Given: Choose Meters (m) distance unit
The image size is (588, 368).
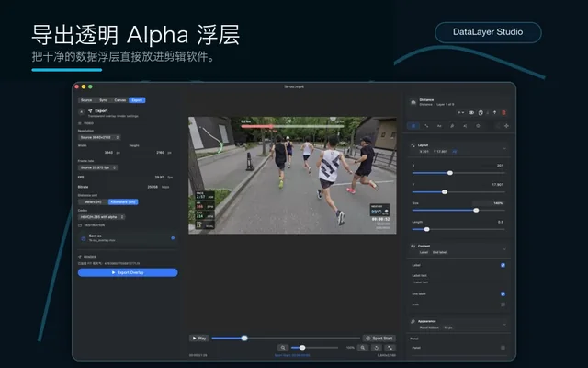Looking at the screenshot, I should pyautogui.click(x=93, y=202).
